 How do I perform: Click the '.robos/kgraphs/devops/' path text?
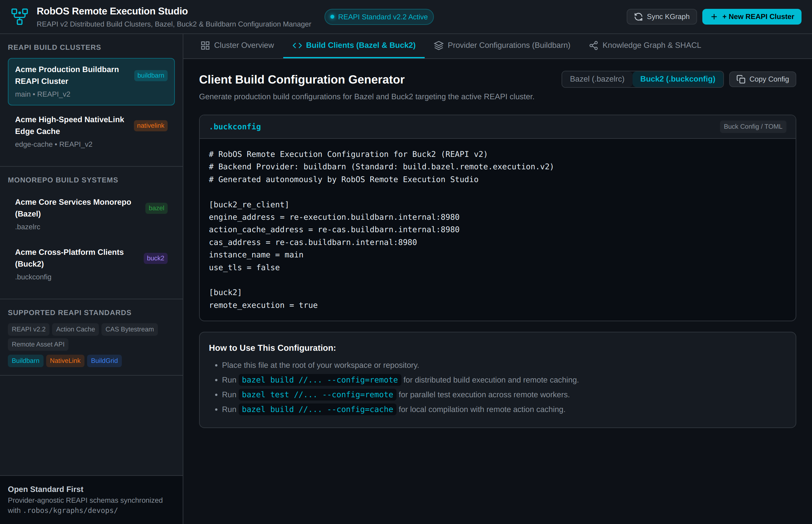(x=70, y=510)
